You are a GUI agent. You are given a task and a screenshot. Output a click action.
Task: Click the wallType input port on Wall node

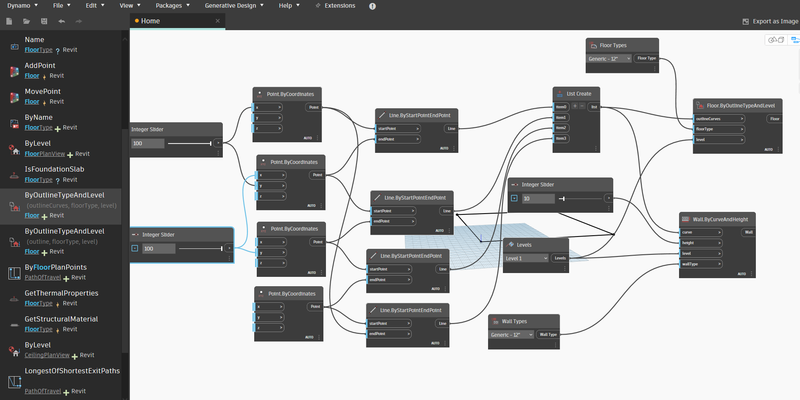(x=701, y=264)
